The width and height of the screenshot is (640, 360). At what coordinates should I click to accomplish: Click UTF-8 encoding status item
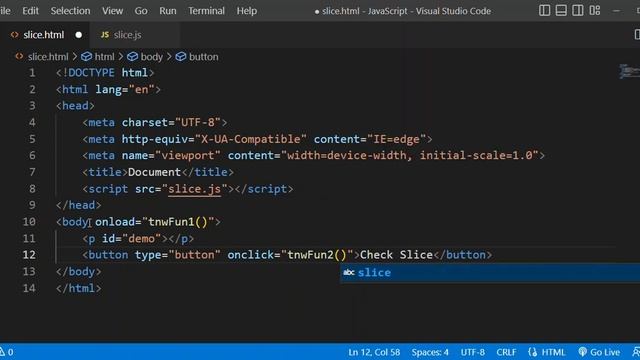tap(473, 352)
